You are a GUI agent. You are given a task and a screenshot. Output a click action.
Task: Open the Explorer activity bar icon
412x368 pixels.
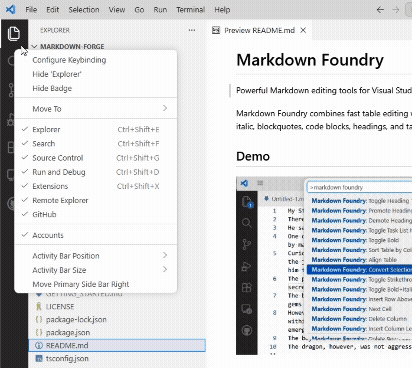coord(14,34)
